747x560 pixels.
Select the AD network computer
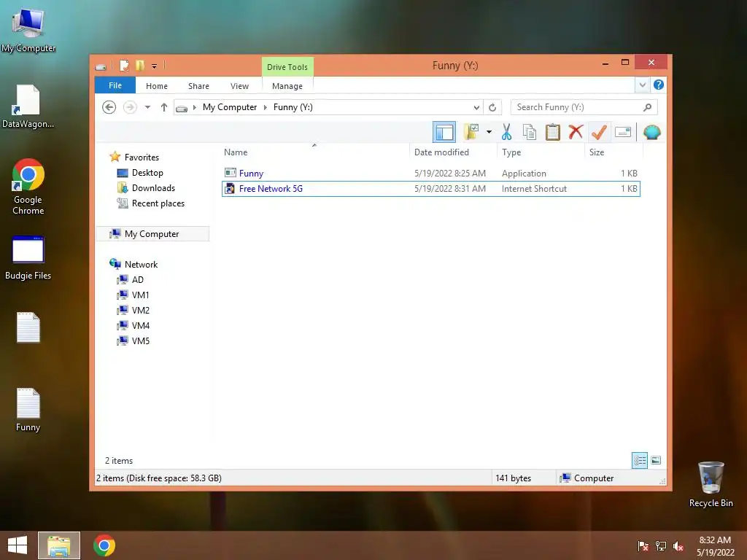tap(138, 279)
